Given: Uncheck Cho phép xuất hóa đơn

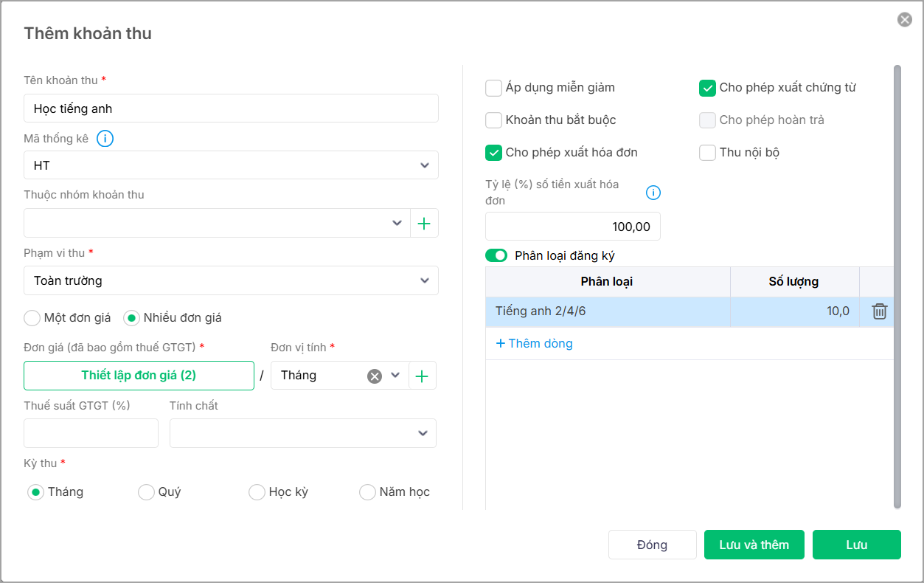Looking at the screenshot, I should point(494,153).
